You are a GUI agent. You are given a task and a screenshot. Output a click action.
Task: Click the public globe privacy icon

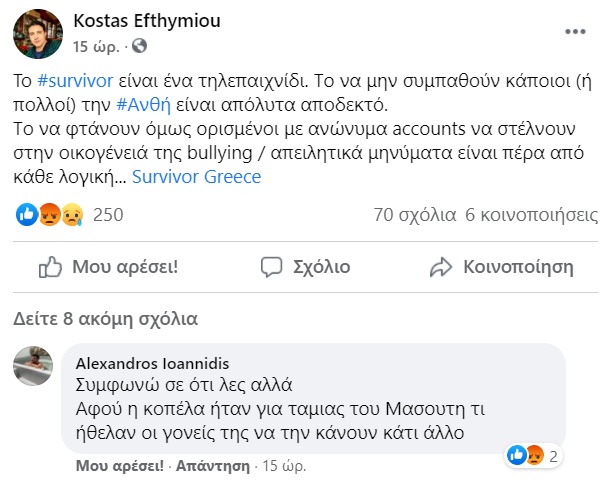pyautogui.click(x=139, y=46)
